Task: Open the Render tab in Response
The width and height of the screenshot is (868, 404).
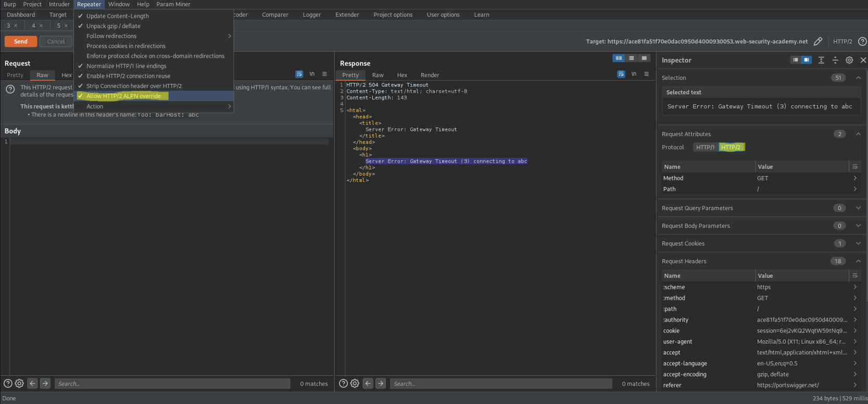Action: 430,75
